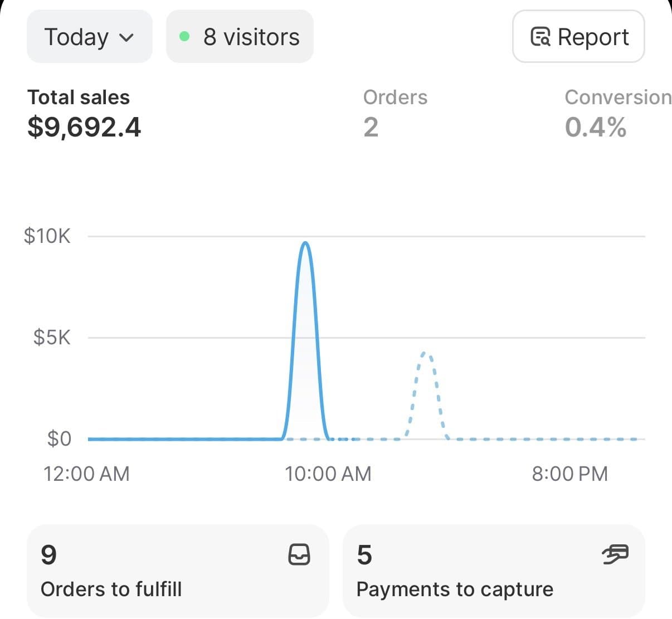
Task: Tap the solid blue sales peak
Action: tap(305, 245)
